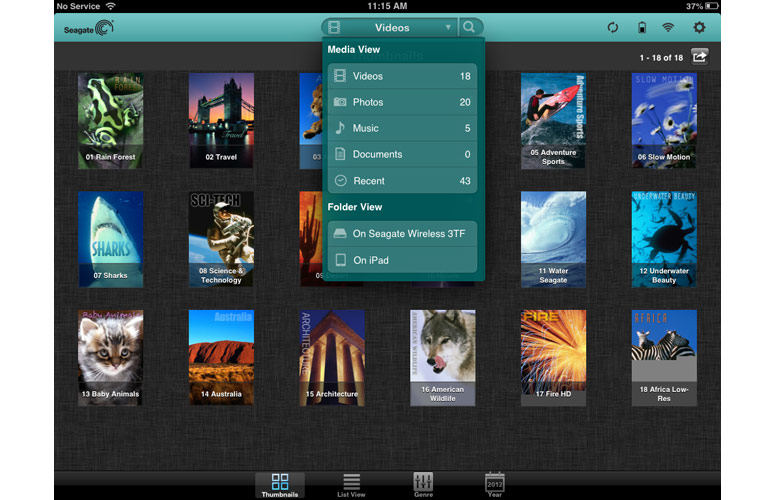Check the device battery icon in toolbar
The width and height of the screenshot is (775, 500).
coord(642,28)
